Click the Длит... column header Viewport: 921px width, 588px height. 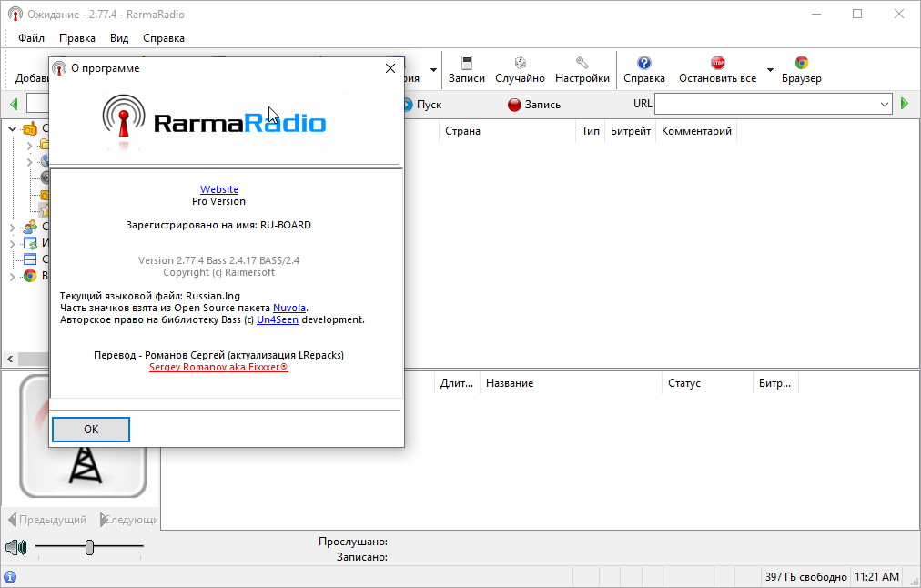456,383
